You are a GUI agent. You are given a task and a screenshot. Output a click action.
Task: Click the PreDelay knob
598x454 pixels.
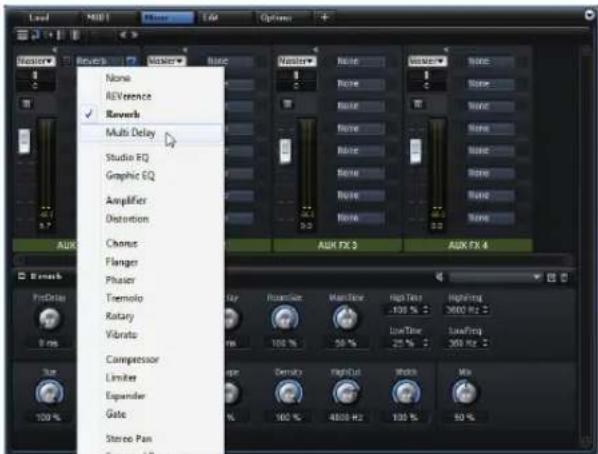(49, 319)
